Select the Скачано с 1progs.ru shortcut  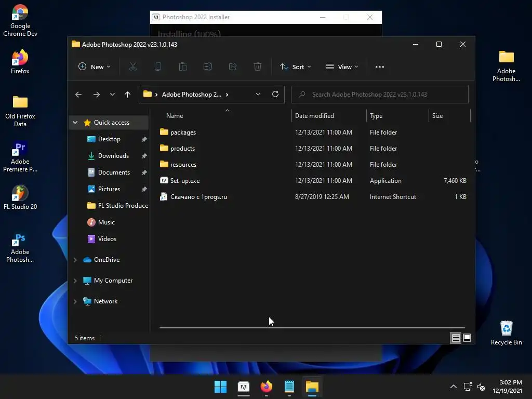313,197
